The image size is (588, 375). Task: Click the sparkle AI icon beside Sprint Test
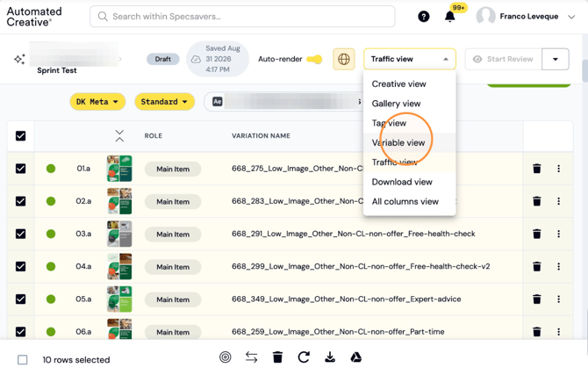point(19,59)
